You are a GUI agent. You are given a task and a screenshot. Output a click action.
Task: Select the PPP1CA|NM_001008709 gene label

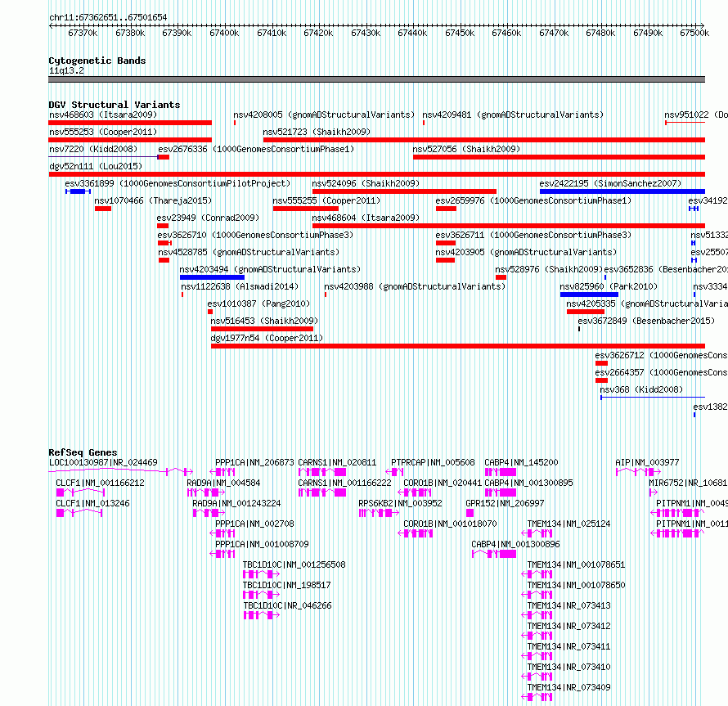coord(262,544)
